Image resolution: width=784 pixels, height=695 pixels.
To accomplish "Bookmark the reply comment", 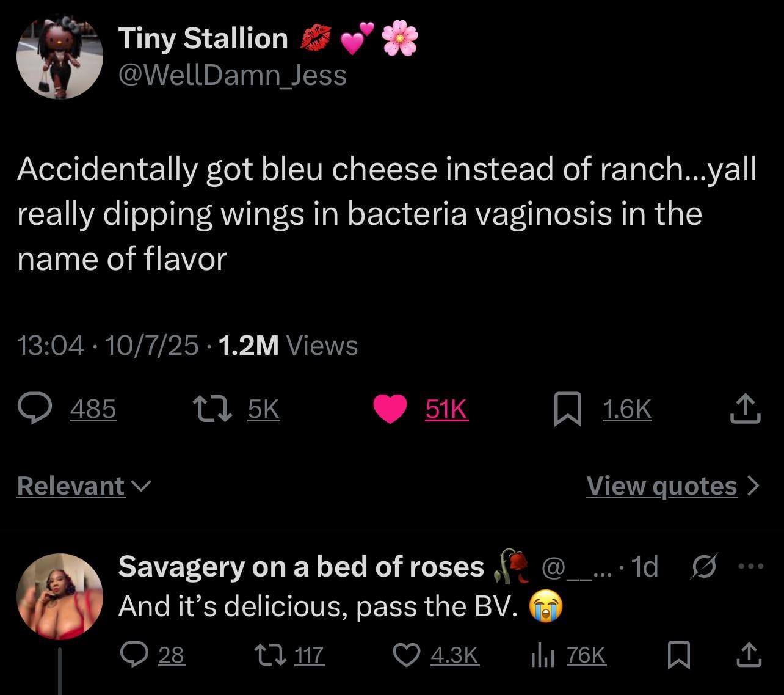I will 678,655.
